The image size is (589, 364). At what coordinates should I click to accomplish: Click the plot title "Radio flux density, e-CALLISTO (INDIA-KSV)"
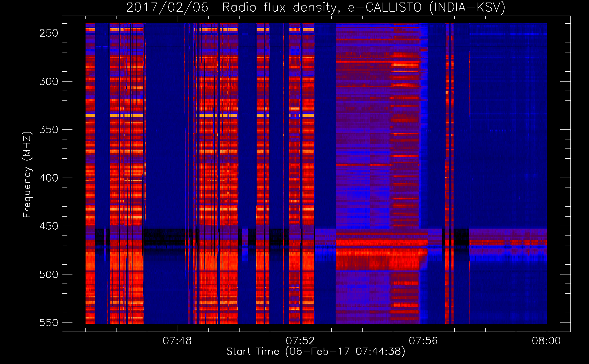pyautogui.click(x=364, y=7)
